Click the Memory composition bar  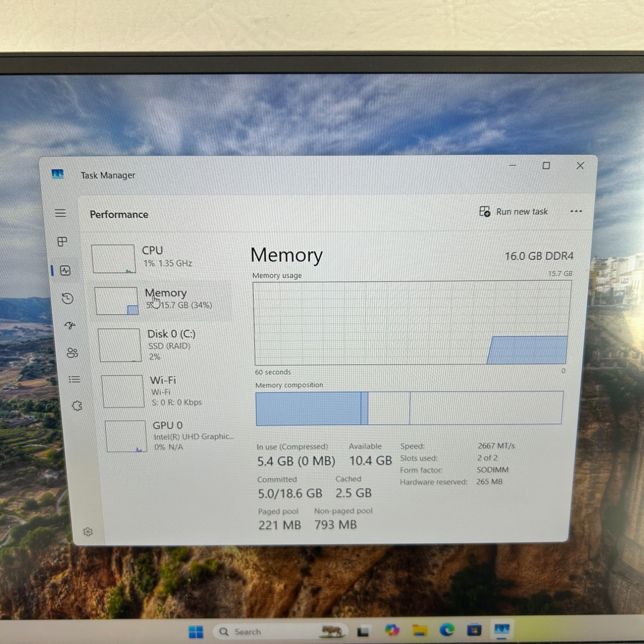click(x=409, y=408)
